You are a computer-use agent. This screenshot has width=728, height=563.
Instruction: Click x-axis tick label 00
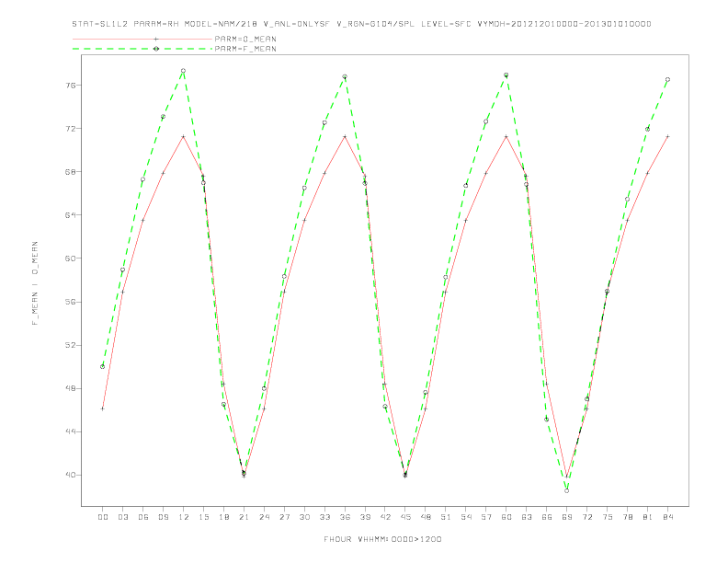click(x=103, y=517)
